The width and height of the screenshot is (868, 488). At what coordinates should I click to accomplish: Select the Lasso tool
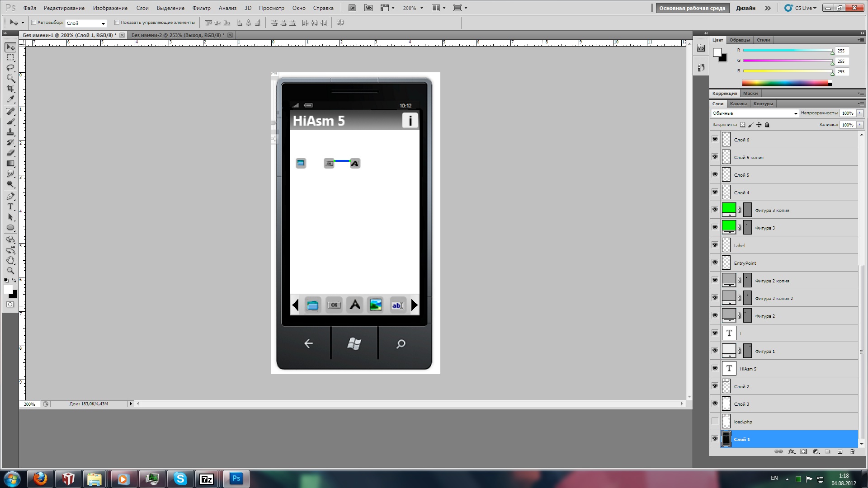pos(10,68)
